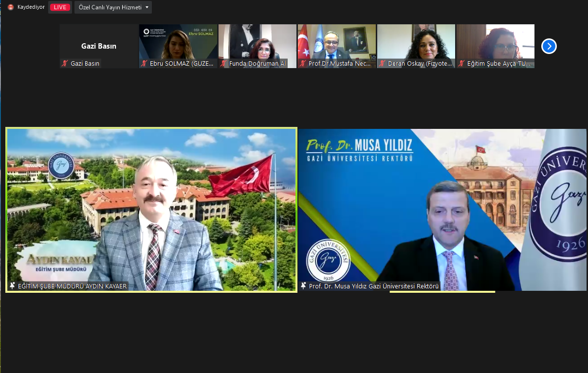Click the pin icon on Musa Yıldız's video
The width and height of the screenshot is (588, 373).
tap(303, 286)
